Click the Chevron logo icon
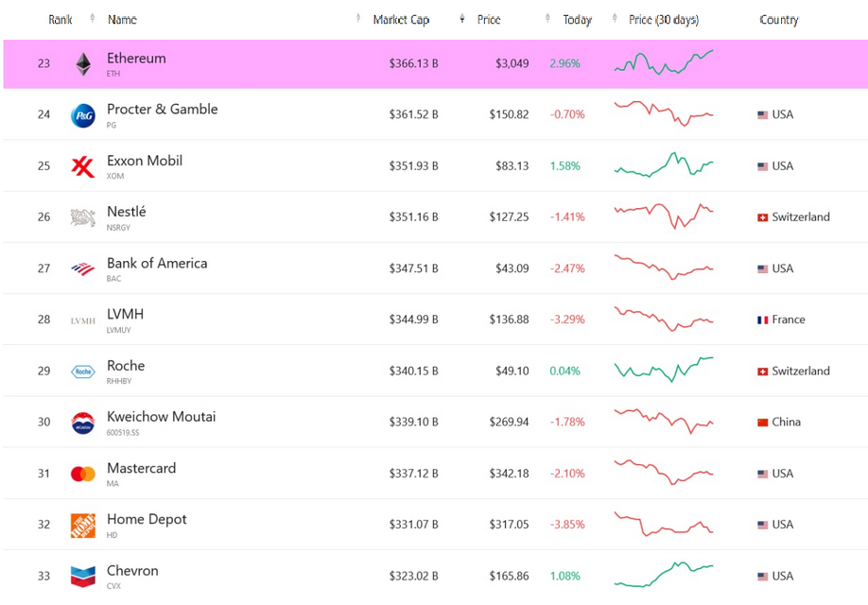The image size is (868, 605). point(83,577)
